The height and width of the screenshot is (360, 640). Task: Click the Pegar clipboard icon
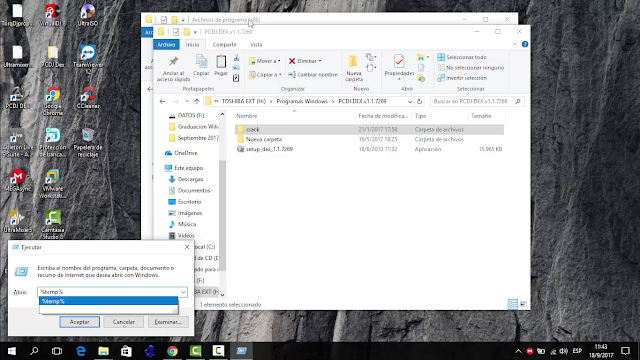[221, 62]
